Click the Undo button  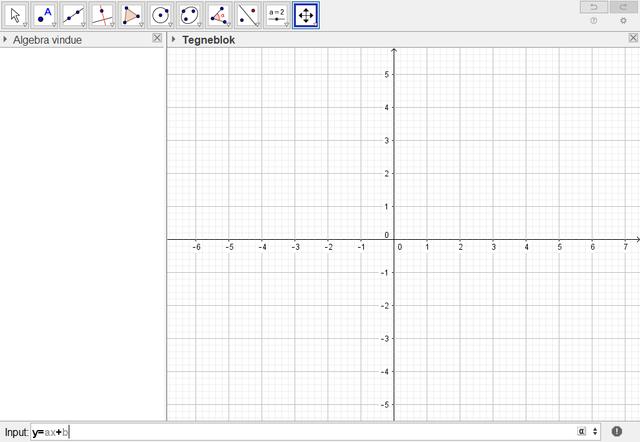pos(594,7)
